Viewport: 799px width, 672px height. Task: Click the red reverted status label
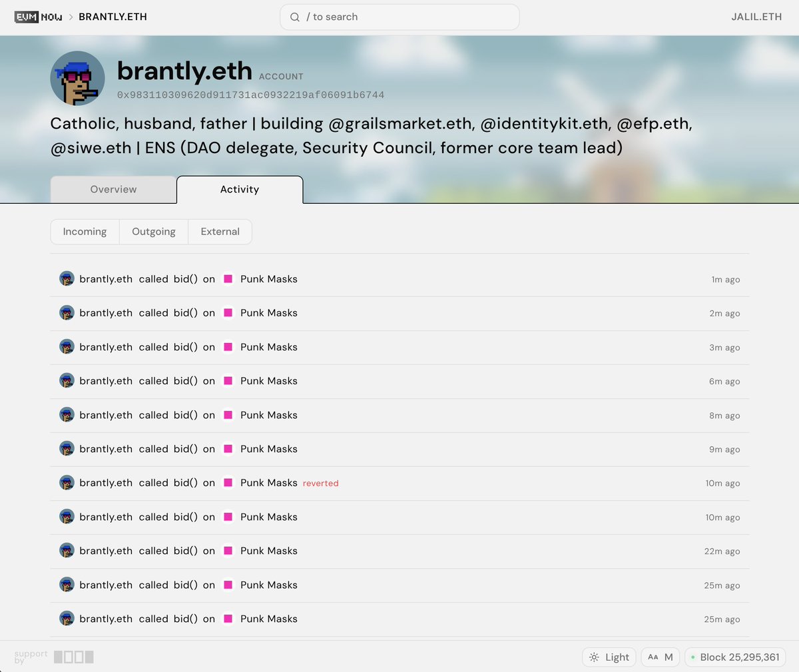[x=320, y=484]
